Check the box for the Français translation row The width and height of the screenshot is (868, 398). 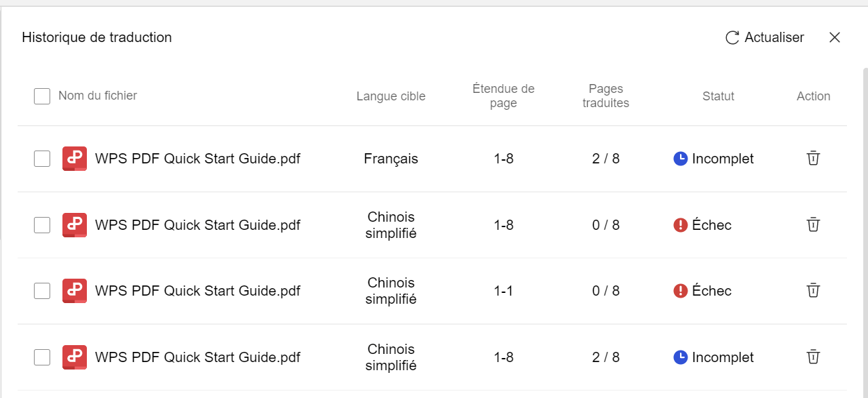tap(42, 159)
